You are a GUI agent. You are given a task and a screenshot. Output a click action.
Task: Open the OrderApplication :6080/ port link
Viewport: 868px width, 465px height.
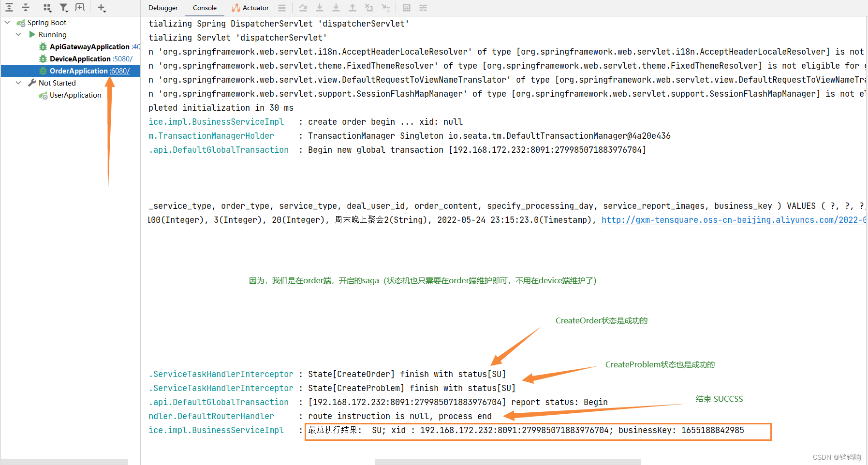120,71
